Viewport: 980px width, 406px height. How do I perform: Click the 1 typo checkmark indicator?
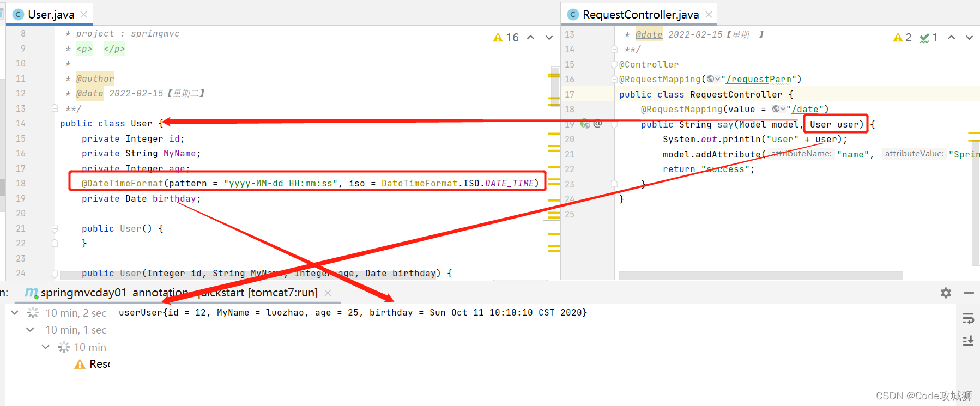[x=929, y=38]
